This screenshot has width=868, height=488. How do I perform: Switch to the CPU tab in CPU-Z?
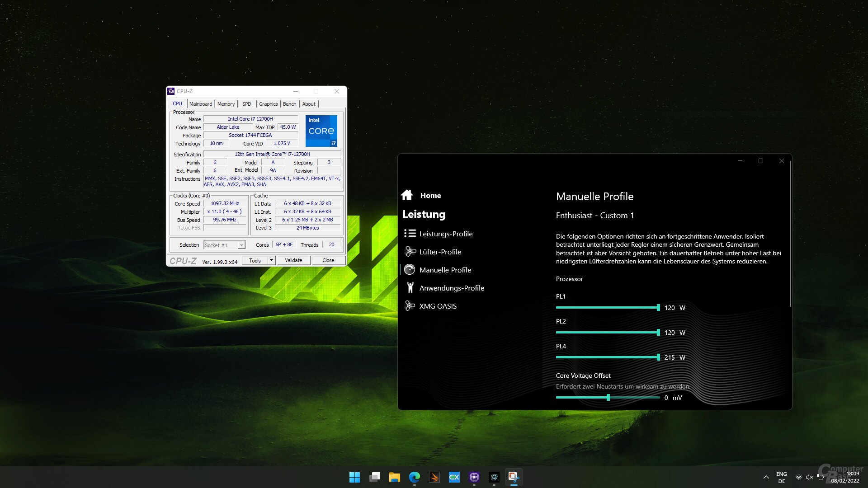click(177, 103)
